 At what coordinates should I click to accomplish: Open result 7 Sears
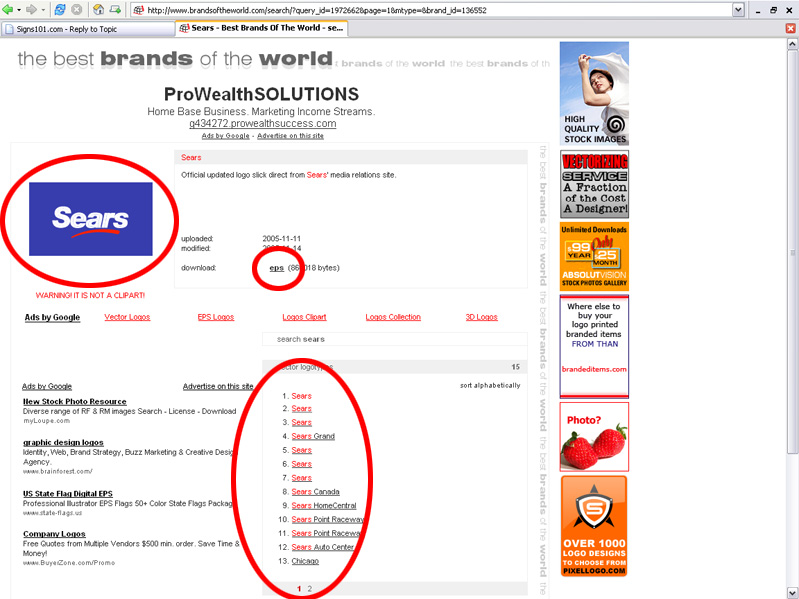pos(302,478)
